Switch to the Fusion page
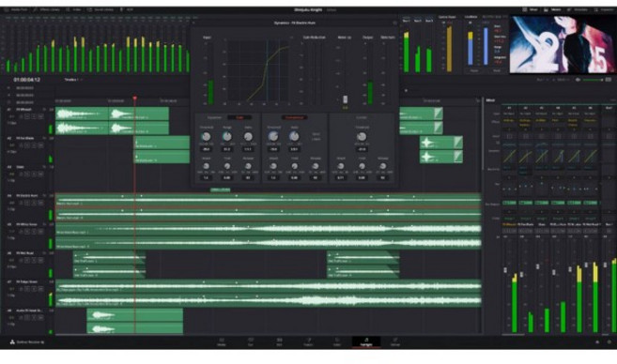The width and height of the screenshot is (617, 364). [x=308, y=342]
